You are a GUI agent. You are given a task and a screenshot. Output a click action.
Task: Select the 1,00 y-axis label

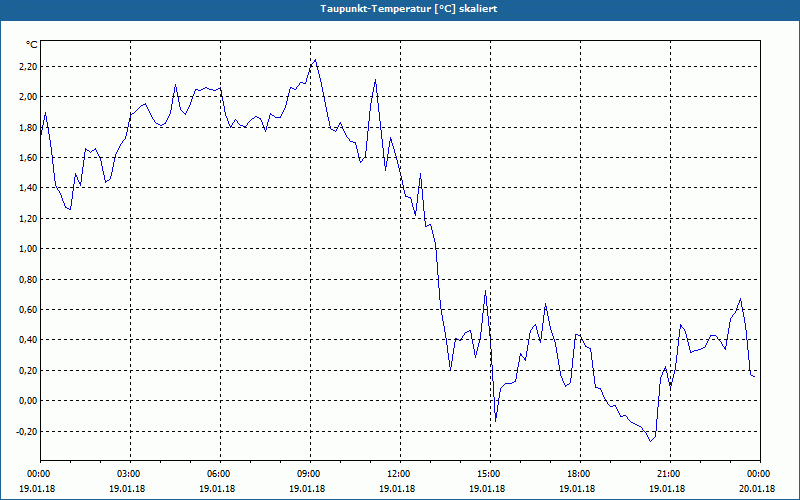28,249
